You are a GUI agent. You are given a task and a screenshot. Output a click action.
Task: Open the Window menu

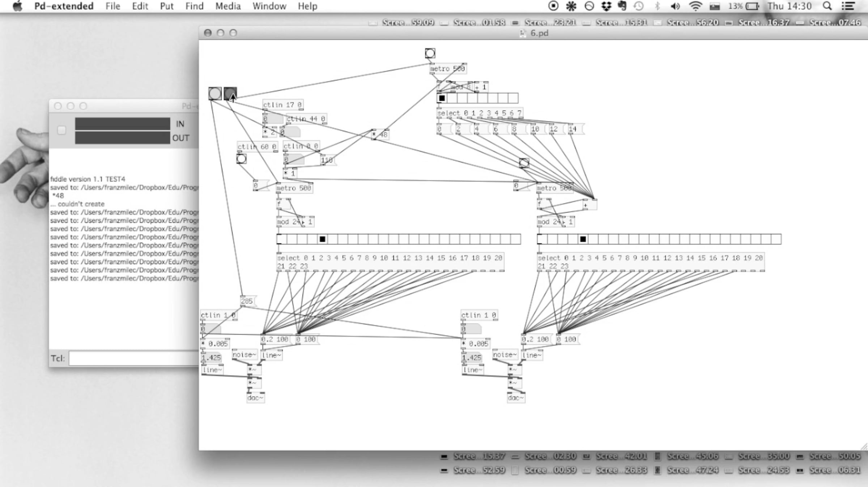click(269, 6)
